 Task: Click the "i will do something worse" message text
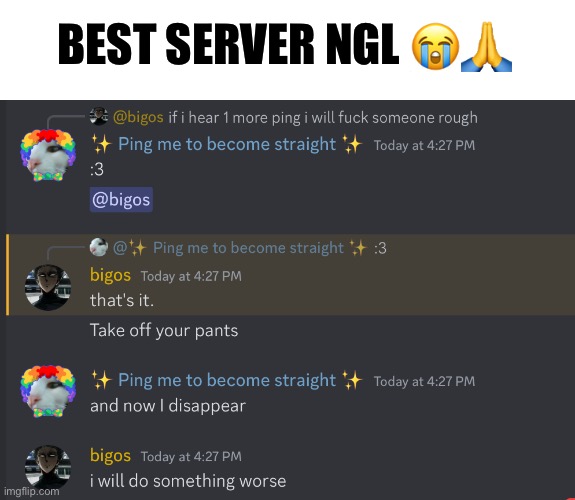[x=188, y=481]
